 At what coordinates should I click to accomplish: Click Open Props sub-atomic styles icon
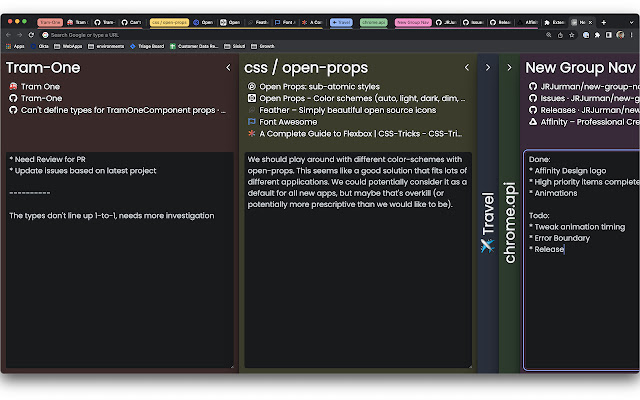(252, 87)
